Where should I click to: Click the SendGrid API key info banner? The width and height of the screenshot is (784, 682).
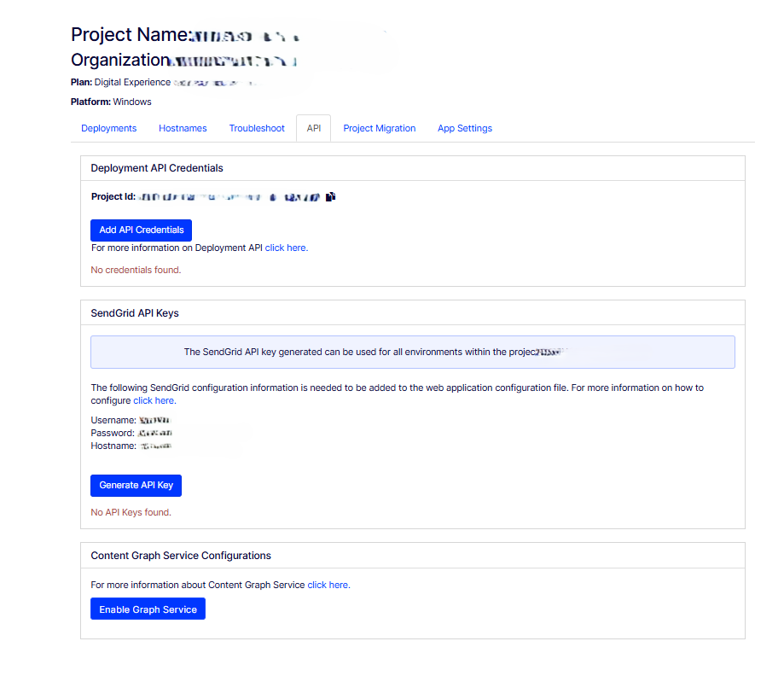click(x=413, y=352)
